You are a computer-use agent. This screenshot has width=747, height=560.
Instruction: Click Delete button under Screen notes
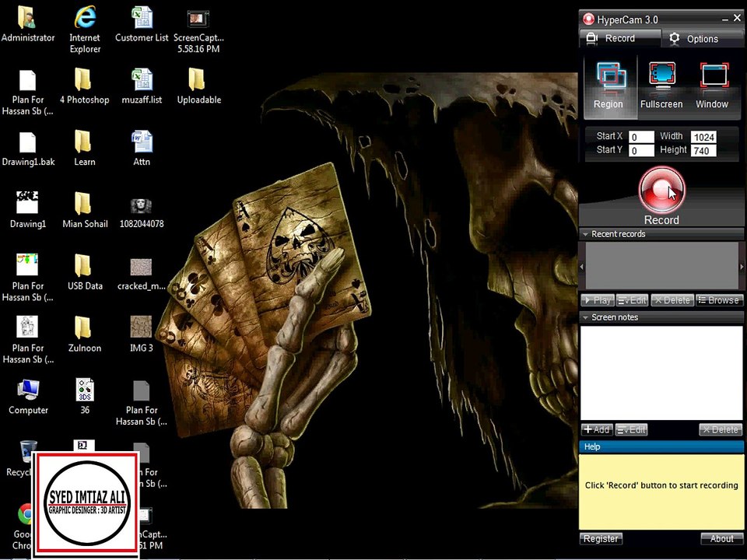721,429
